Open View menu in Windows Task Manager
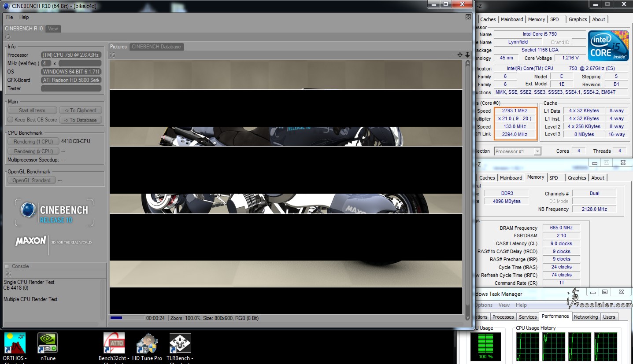 pos(504,305)
